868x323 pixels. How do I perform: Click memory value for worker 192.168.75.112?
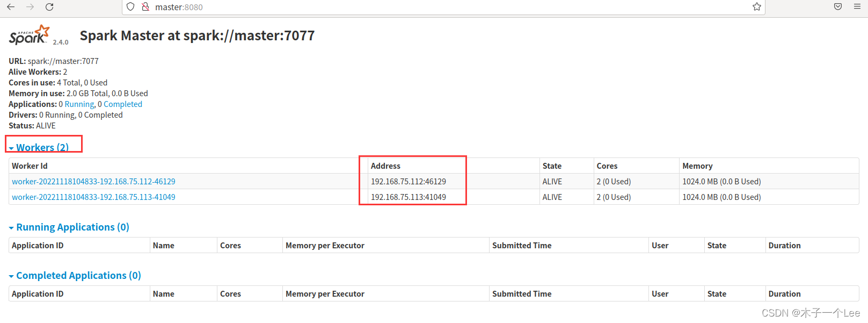[x=721, y=182]
